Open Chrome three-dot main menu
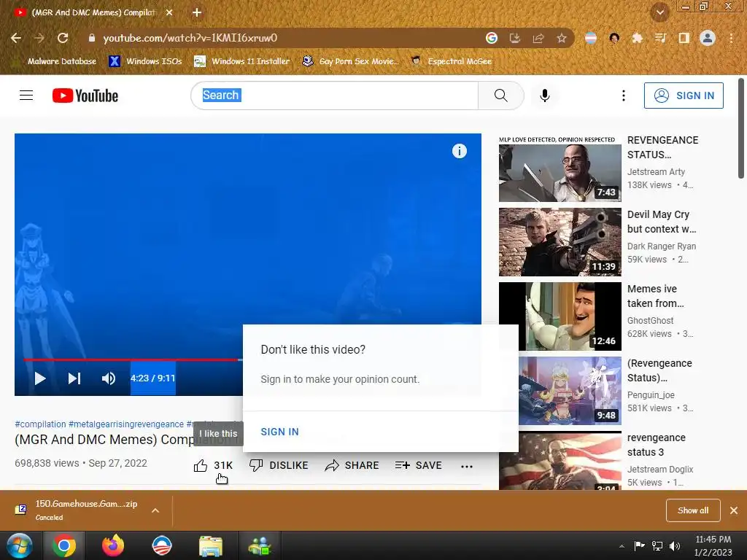Image resolution: width=747 pixels, height=560 pixels. [x=731, y=38]
